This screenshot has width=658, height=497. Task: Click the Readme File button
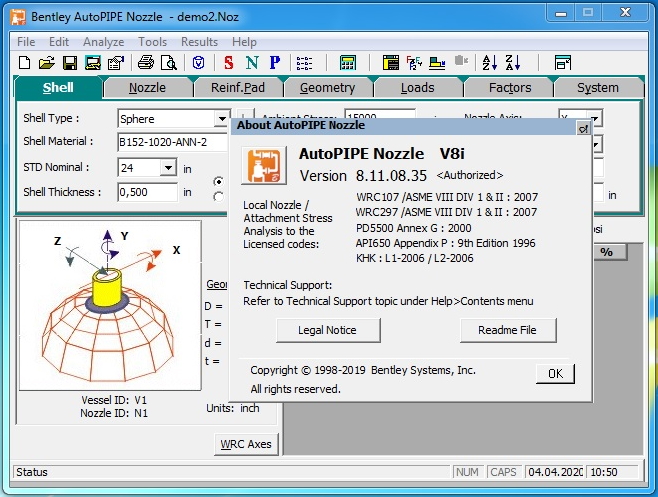(508, 330)
